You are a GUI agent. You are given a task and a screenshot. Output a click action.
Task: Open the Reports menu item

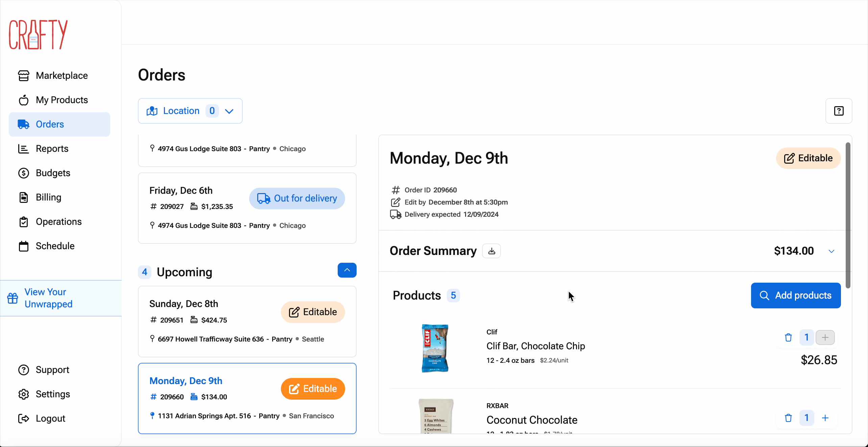click(52, 149)
